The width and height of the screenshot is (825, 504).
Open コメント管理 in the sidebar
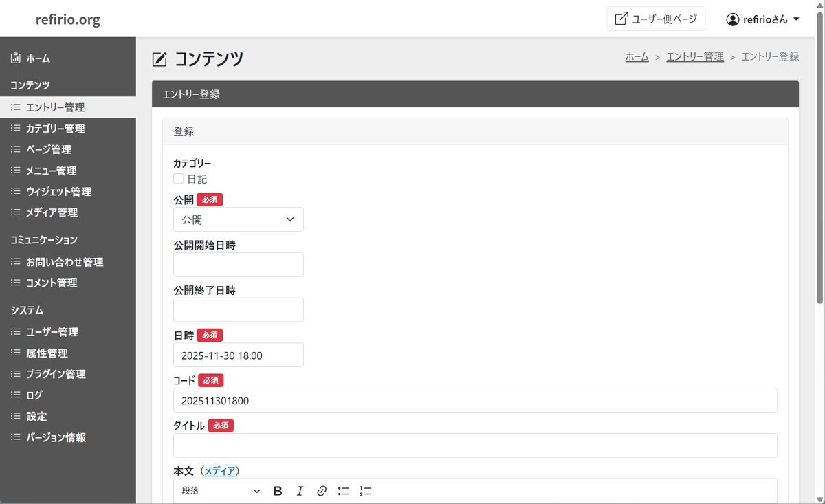68,283
